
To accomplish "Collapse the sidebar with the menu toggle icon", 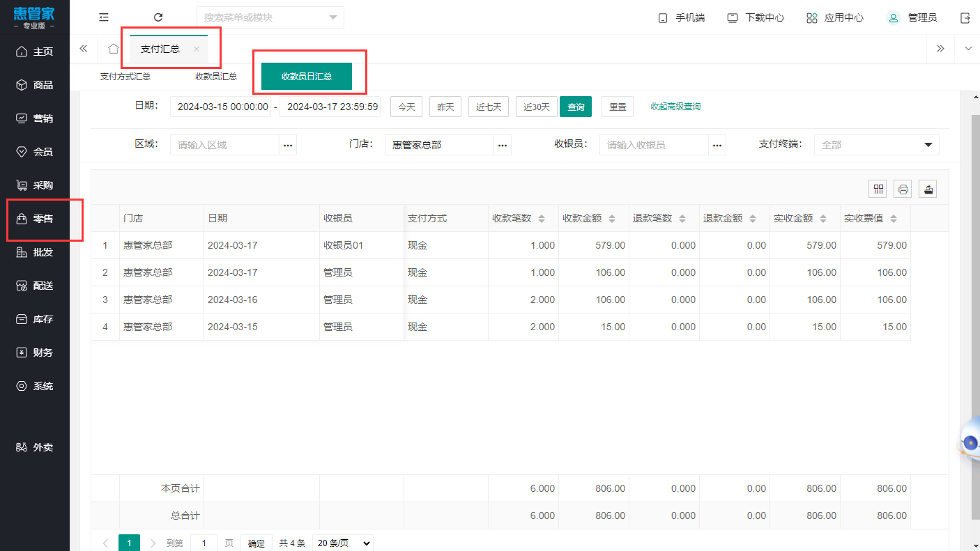I will click(x=104, y=17).
